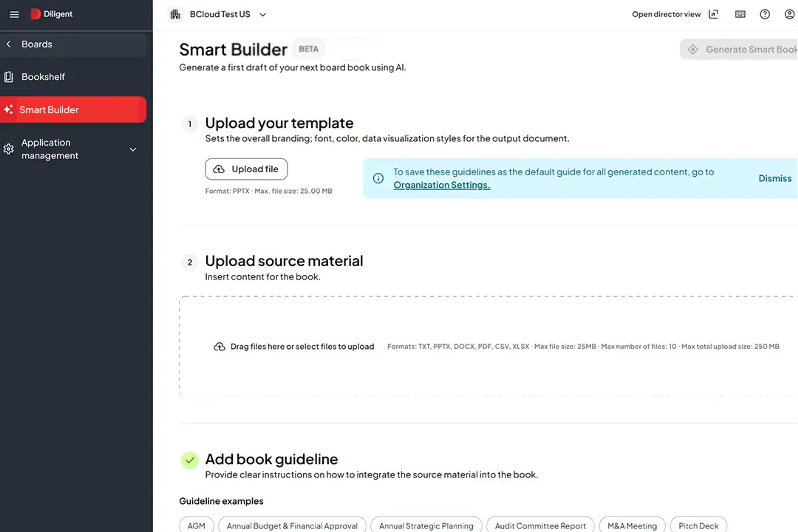Image resolution: width=798 pixels, height=532 pixels.
Task: Click the Upload file button
Action: click(246, 169)
